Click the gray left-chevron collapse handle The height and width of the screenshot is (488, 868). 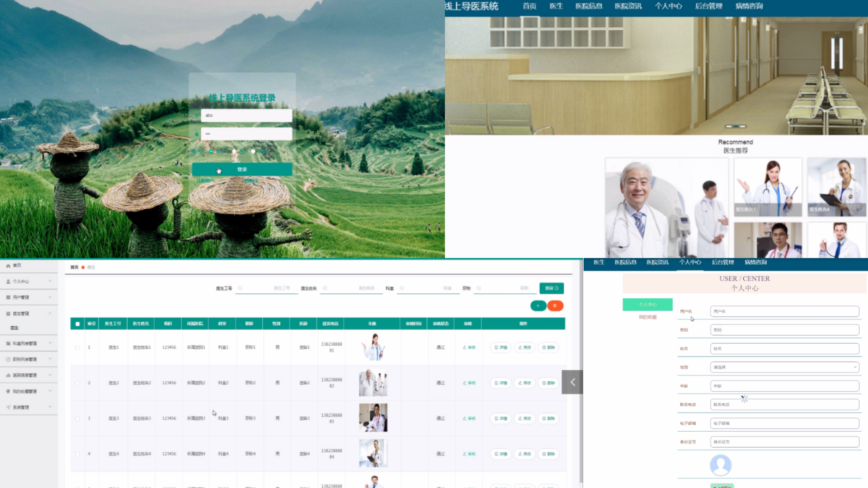(572, 382)
